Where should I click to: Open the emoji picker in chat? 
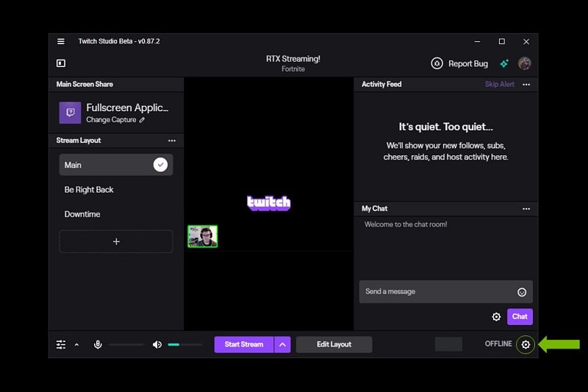pyautogui.click(x=522, y=292)
